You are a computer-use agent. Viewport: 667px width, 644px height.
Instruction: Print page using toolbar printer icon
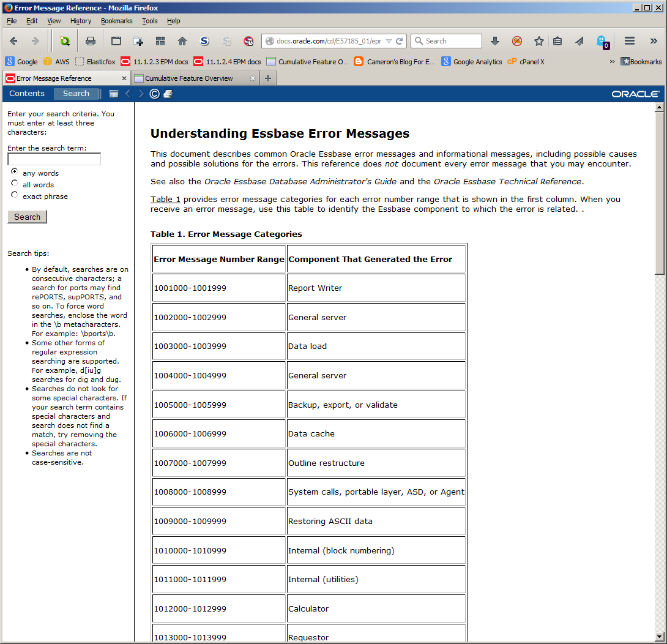[x=91, y=41]
